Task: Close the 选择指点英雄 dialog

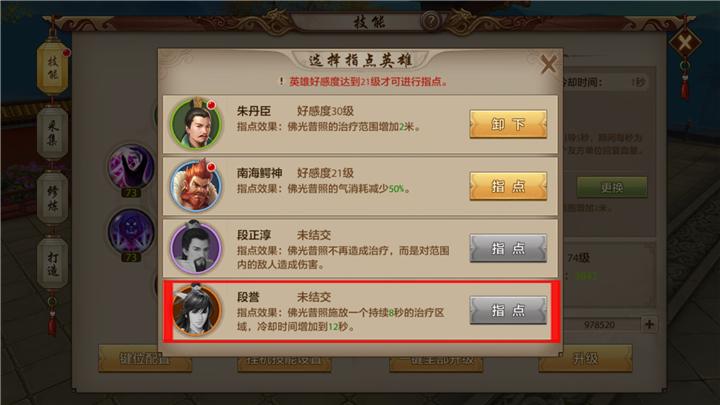Action: [548, 64]
